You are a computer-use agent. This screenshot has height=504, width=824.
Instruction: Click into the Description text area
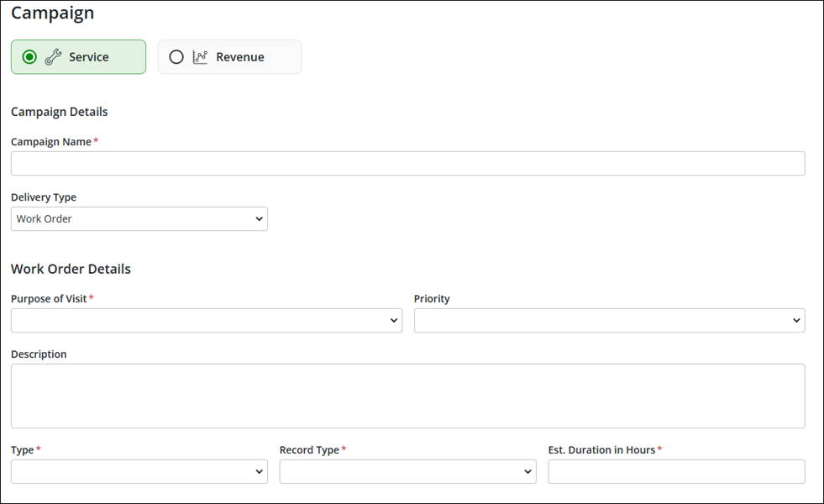click(x=407, y=396)
